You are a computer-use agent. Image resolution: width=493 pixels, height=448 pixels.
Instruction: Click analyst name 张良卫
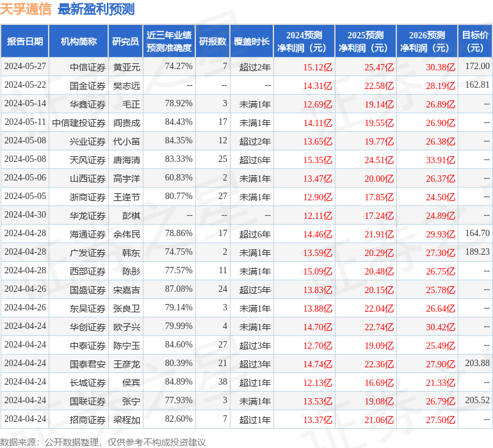tap(127, 308)
